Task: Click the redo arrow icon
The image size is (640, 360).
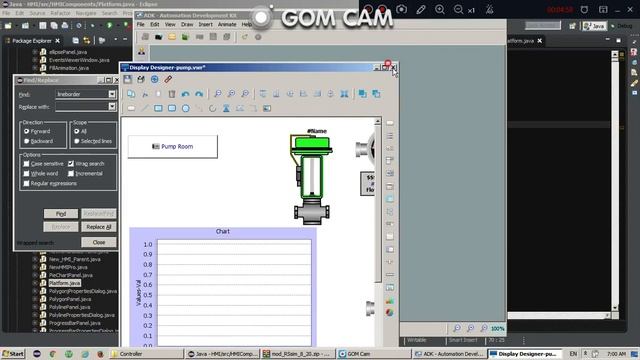Action: tap(199, 94)
